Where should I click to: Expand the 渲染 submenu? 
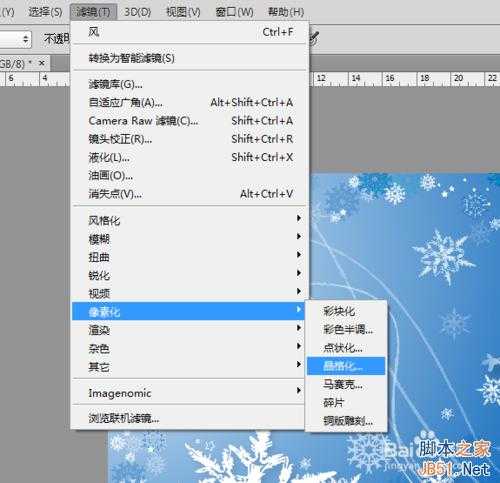[x=189, y=330]
